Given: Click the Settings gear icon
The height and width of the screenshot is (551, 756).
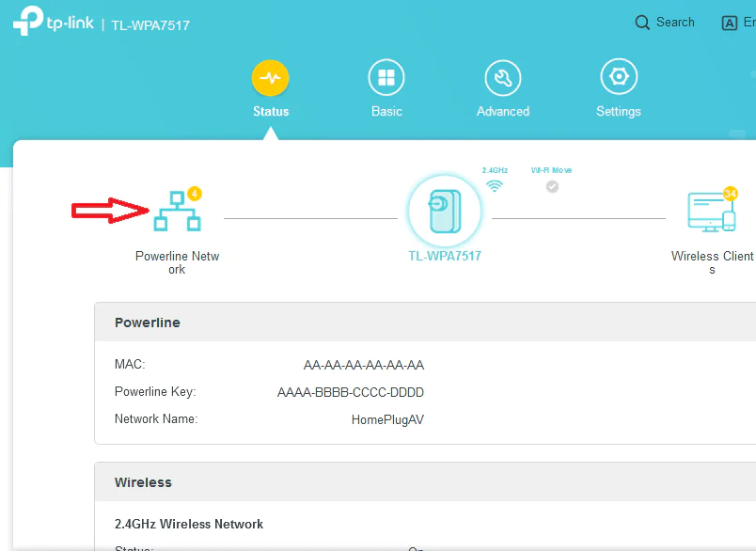Looking at the screenshot, I should (x=618, y=77).
